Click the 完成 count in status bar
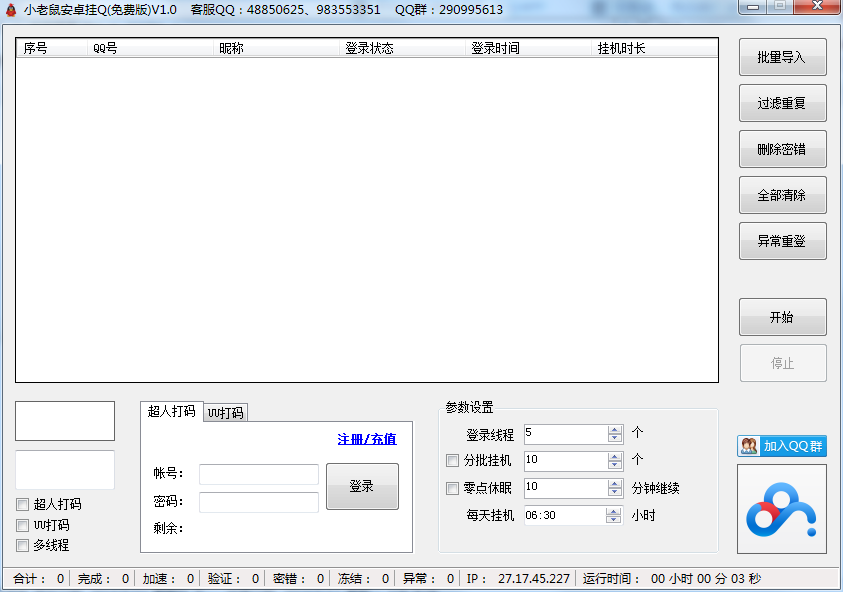This screenshot has height=592, width=843. (x=103, y=579)
